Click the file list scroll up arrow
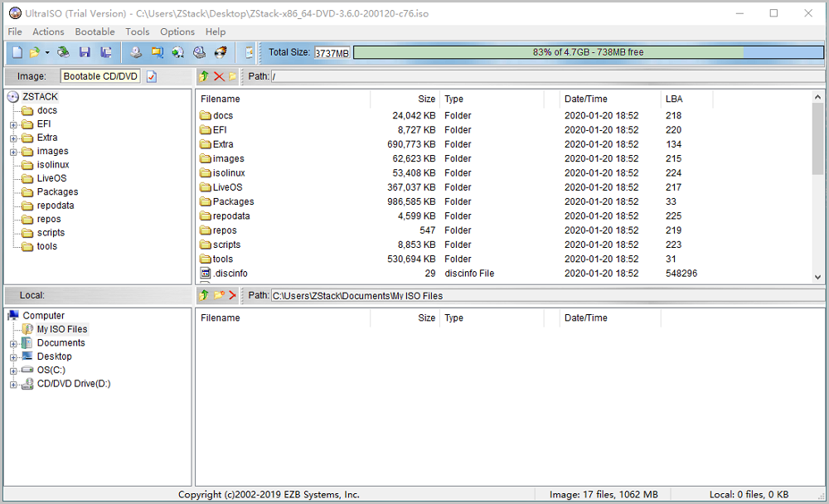 point(817,97)
